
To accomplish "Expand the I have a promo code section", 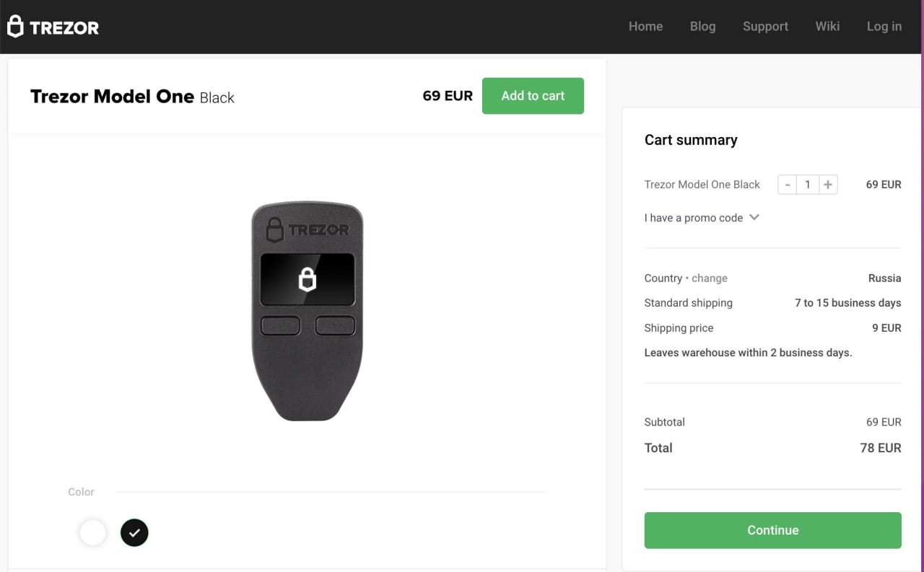I will click(693, 218).
